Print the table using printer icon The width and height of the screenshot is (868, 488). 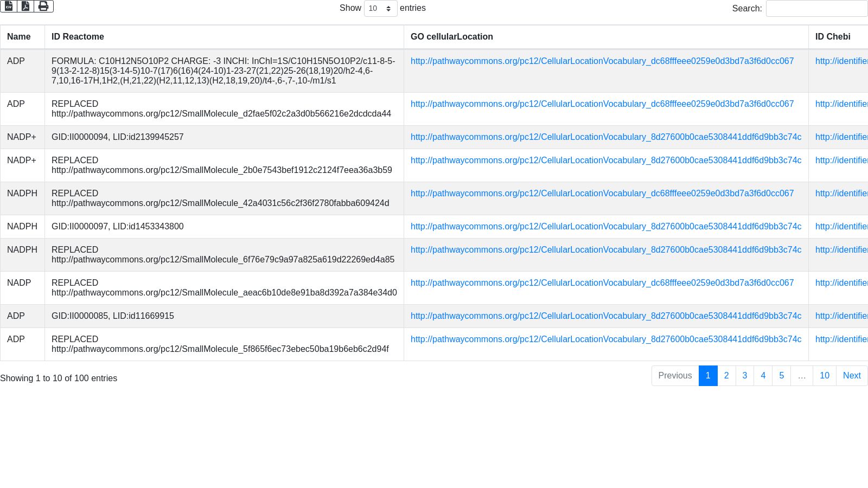(43, 6)
